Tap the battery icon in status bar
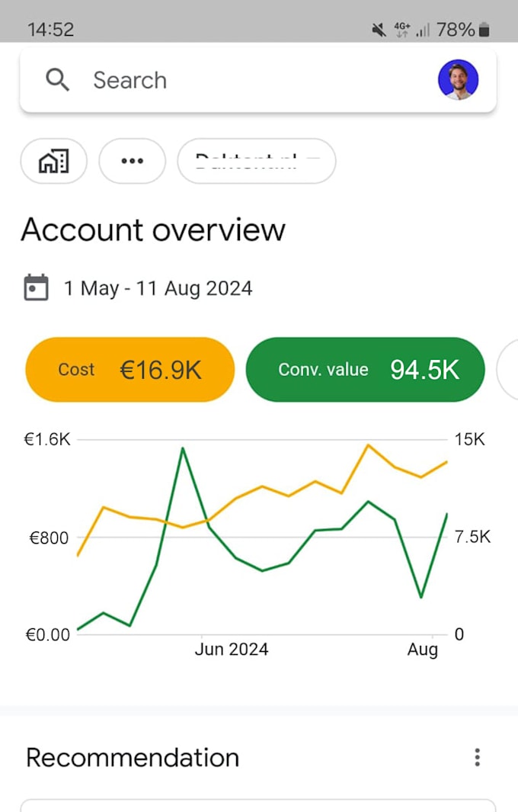518x812 pixels. [x=484, y=30]
